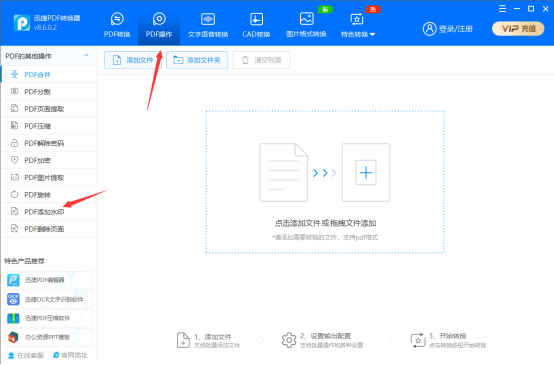This screenshot has width=554, height=365.
Task: Select PDF分割 in sidebar
Action: [49, 92]
